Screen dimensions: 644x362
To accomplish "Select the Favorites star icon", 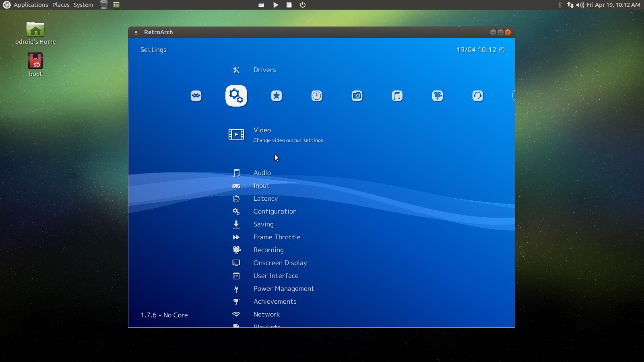I will tap(277, 96).
